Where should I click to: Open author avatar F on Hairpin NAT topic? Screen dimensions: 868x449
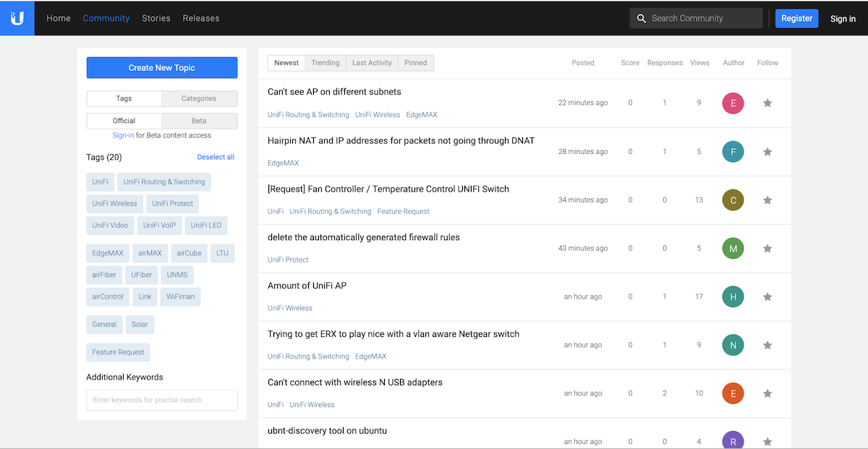pos(733,152)
